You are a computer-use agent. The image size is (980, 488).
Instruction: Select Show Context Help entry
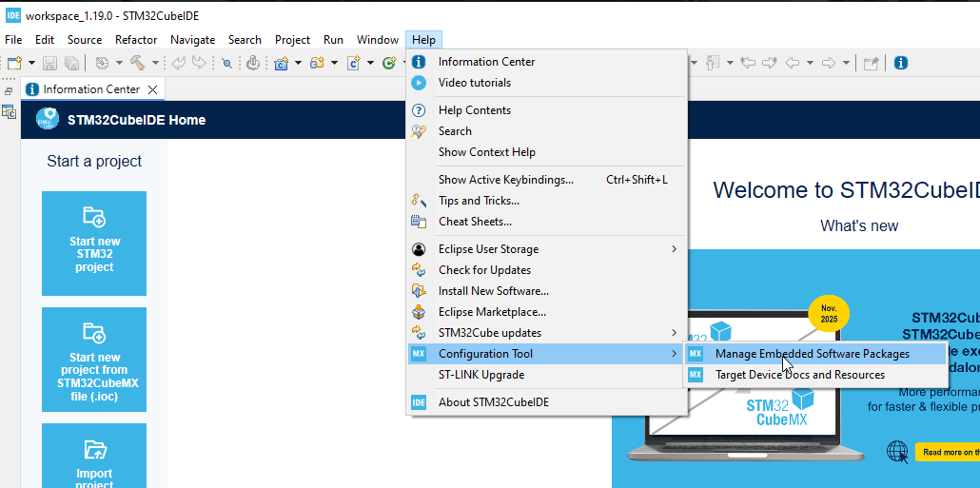pyautogui.click(x=547, y=152)
